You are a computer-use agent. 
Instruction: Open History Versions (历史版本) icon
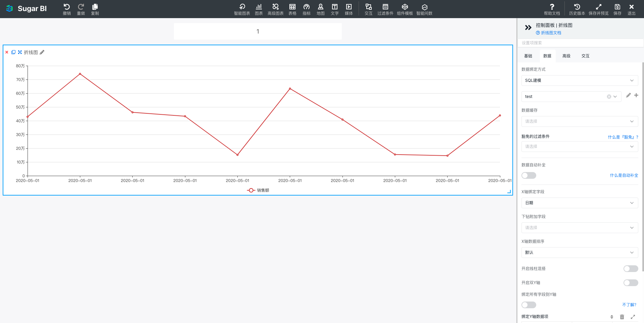click(577, 7)
